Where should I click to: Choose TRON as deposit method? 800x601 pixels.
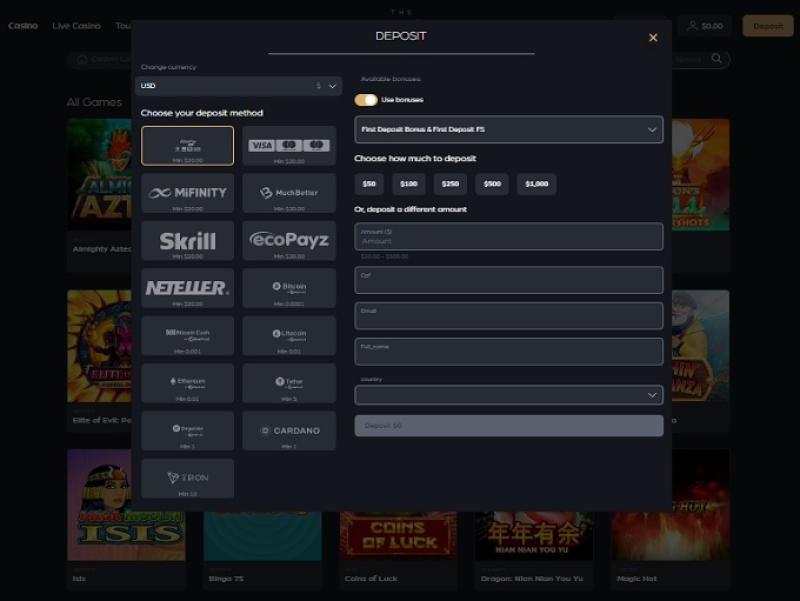(187, 478)
